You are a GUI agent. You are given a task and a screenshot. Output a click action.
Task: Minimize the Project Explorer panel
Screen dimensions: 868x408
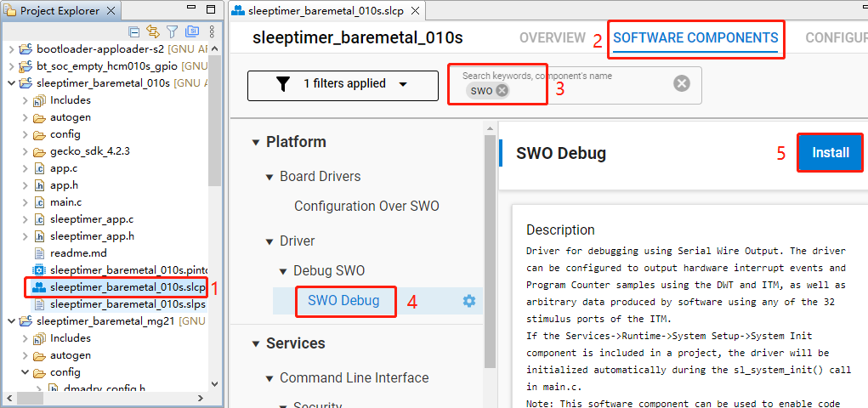click(193, 9)
